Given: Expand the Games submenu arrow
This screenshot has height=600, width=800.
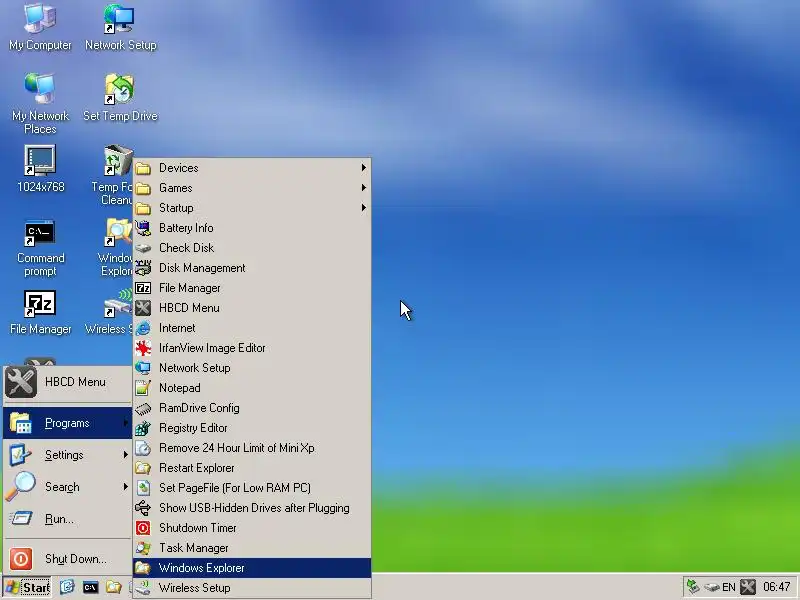Looking at the screenshot, I should (x=363, y=188).
